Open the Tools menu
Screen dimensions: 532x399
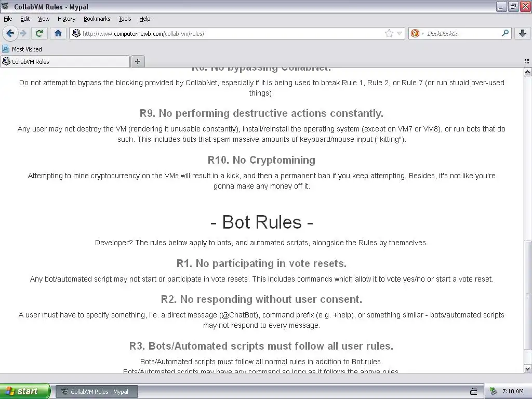tap(125, 19)
